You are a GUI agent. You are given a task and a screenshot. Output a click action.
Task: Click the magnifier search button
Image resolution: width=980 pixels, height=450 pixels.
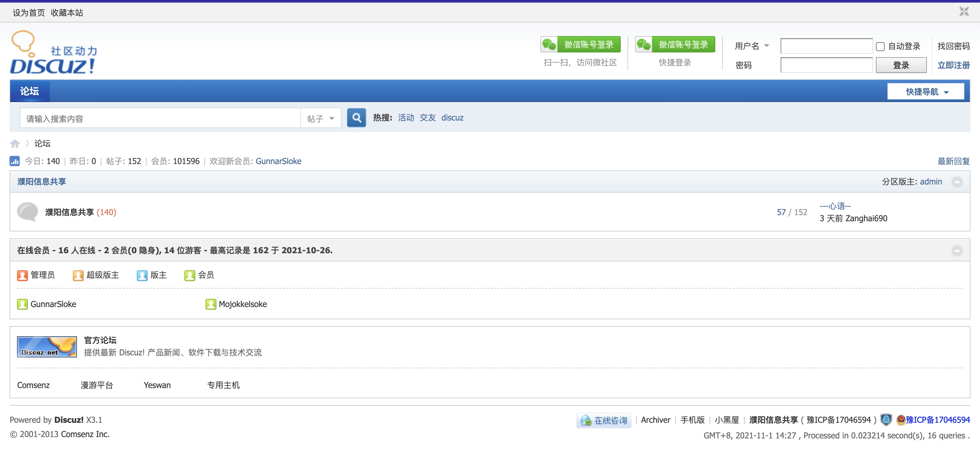(356, 118)
